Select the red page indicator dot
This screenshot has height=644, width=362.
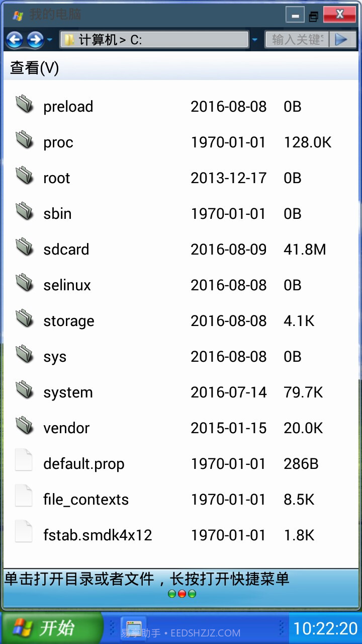click(181, 594)
